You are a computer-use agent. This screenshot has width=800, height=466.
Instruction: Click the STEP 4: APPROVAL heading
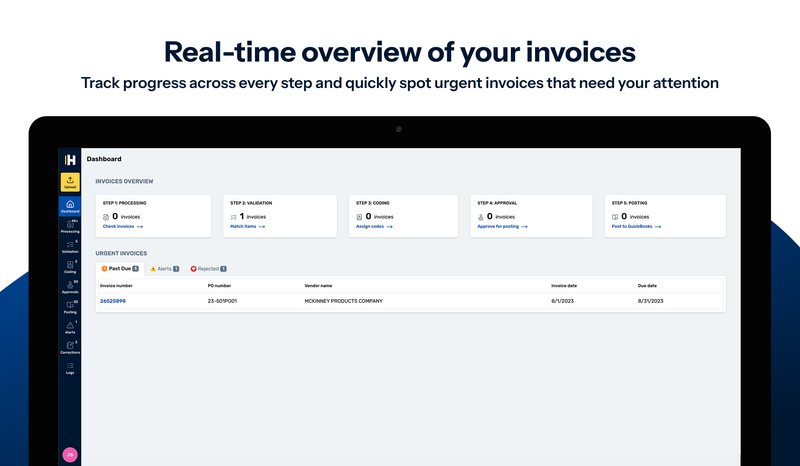[x=497, y=203]
